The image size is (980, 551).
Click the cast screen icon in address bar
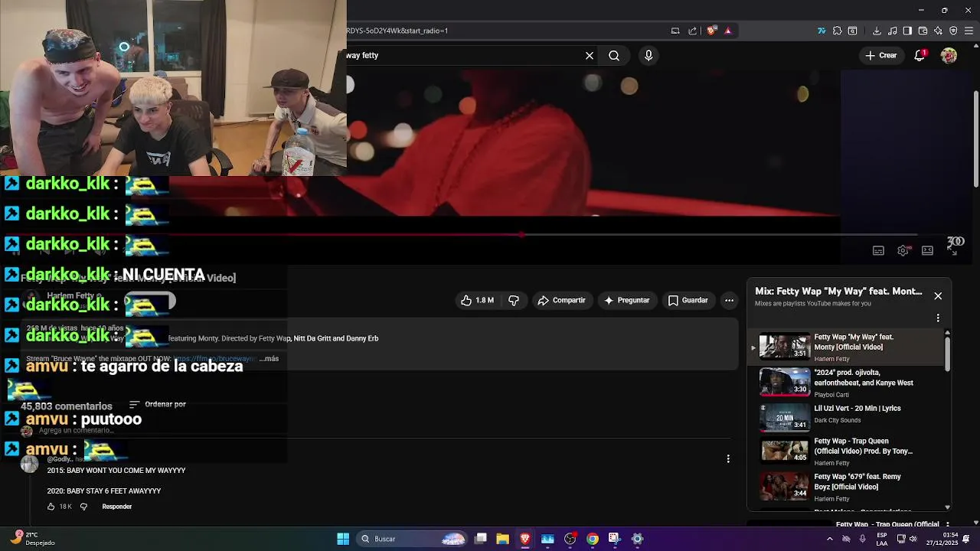[x=675, y=31]
